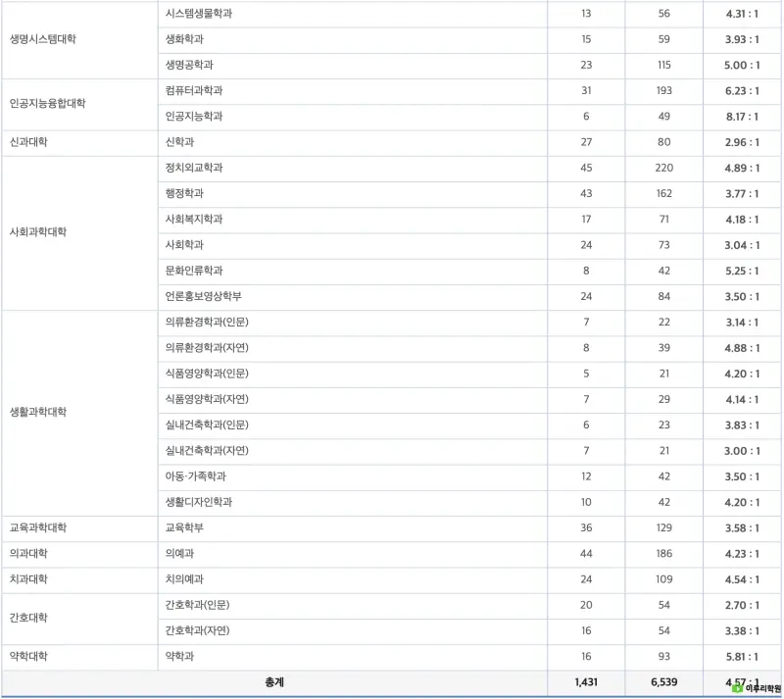The image size is (784, 699).
Task: Select the 2.70 : 1 ratio for 간호학과(인문)
Action: point(742,606)
